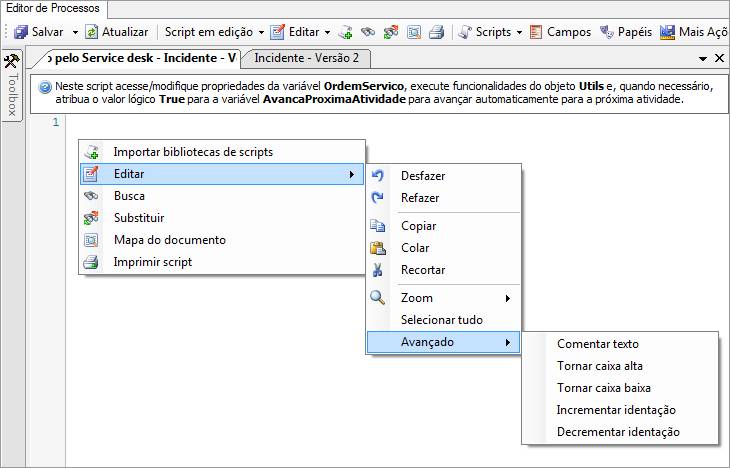Viewport: 730px width, 468px height.
Task: Choose Incrementar identação option
Action: (620, 410)
